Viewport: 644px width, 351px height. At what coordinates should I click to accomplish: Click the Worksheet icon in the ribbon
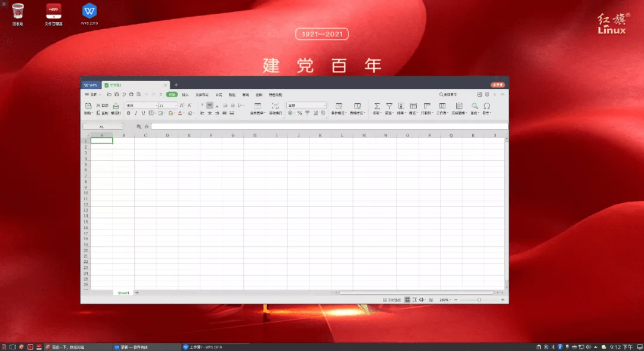pos(442,106)
